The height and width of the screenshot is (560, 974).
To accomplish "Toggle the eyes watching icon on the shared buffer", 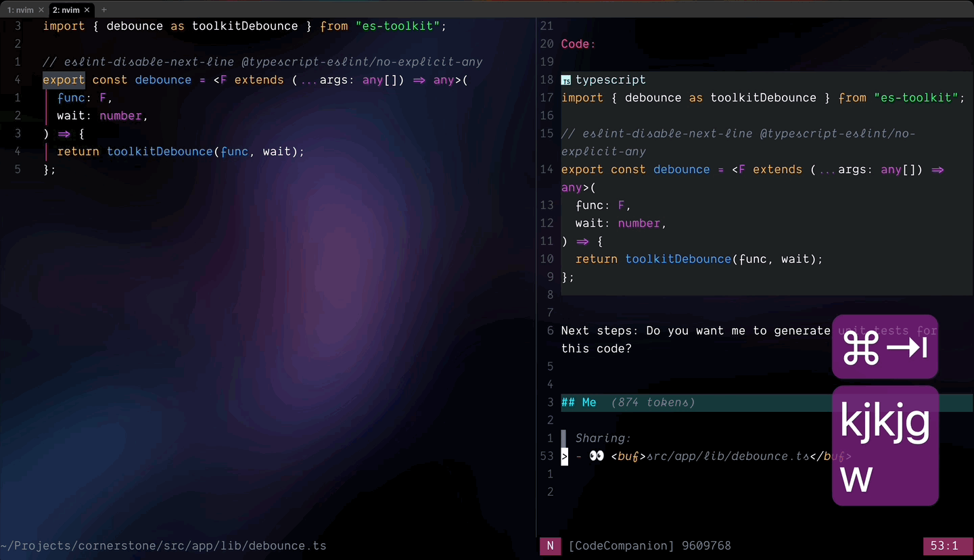I will coord(597,456).
